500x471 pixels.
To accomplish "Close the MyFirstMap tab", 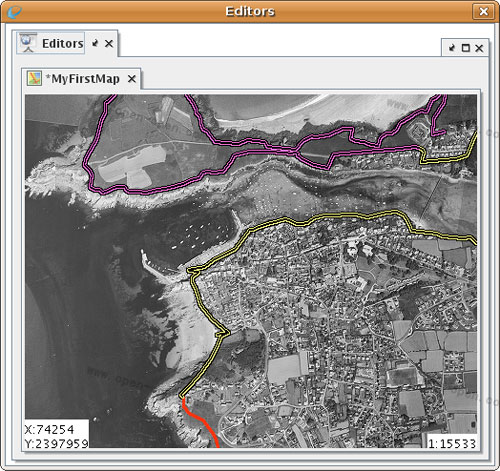I will click(132, 79).
